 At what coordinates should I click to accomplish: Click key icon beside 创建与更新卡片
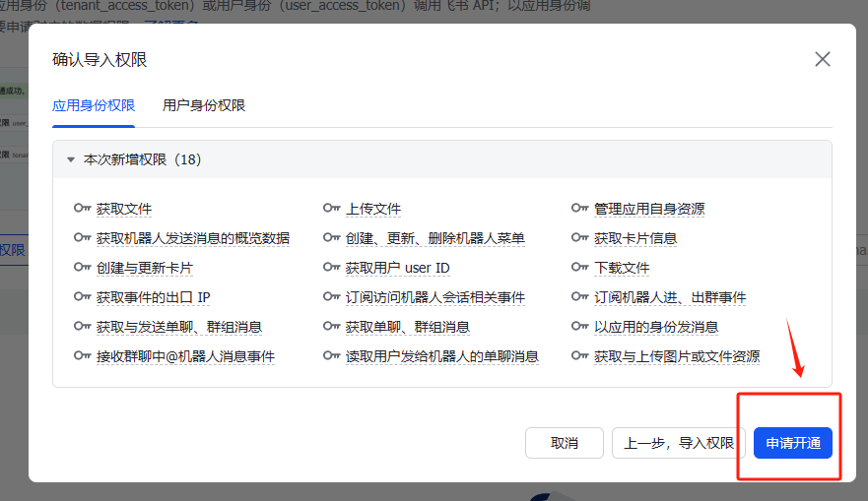[82, 268]
